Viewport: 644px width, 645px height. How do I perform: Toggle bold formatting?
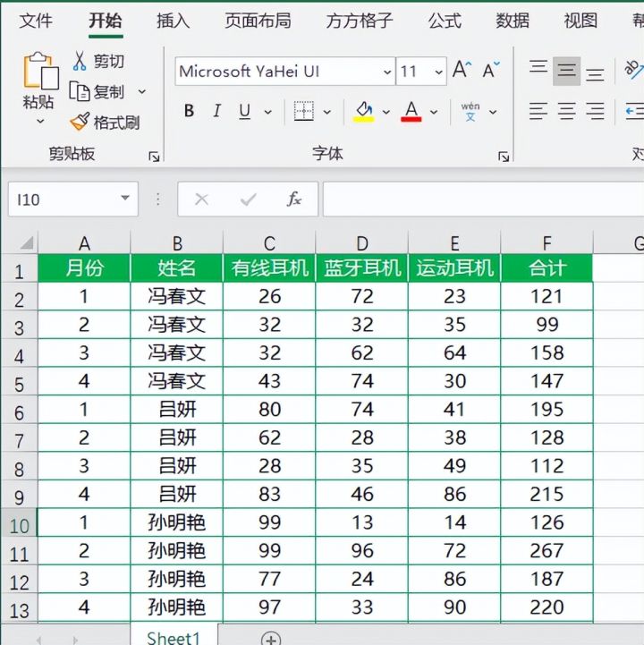pos(189,111)
